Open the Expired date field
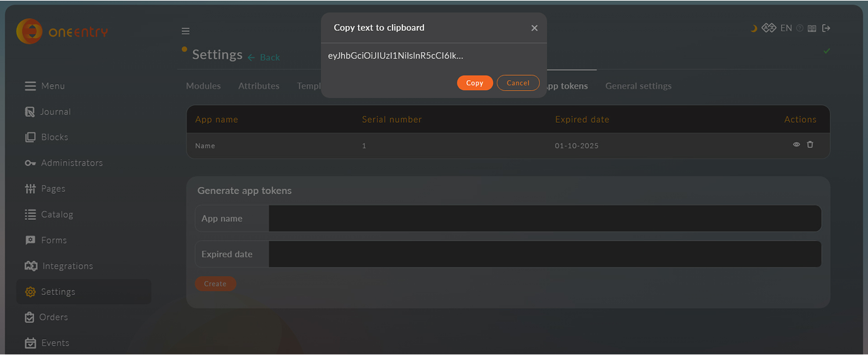The height and width of the screenshot is (355, 868). pyautogui.click(x=545, y=255)
